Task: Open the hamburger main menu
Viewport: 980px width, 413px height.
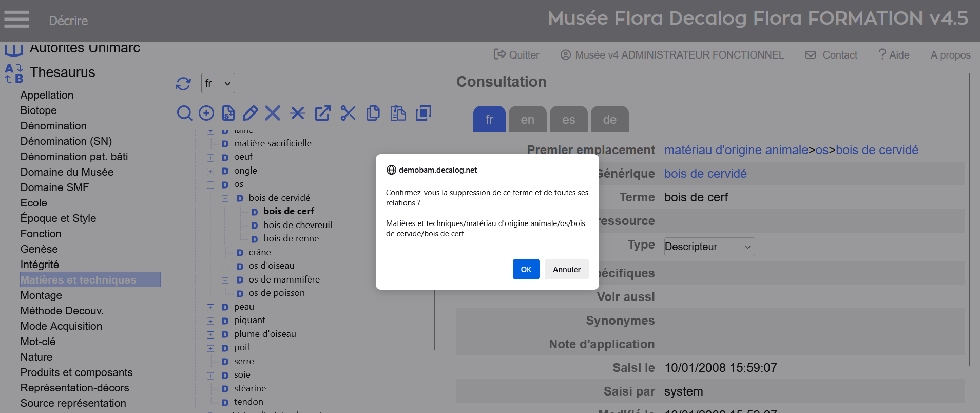Action: [16, 20]
